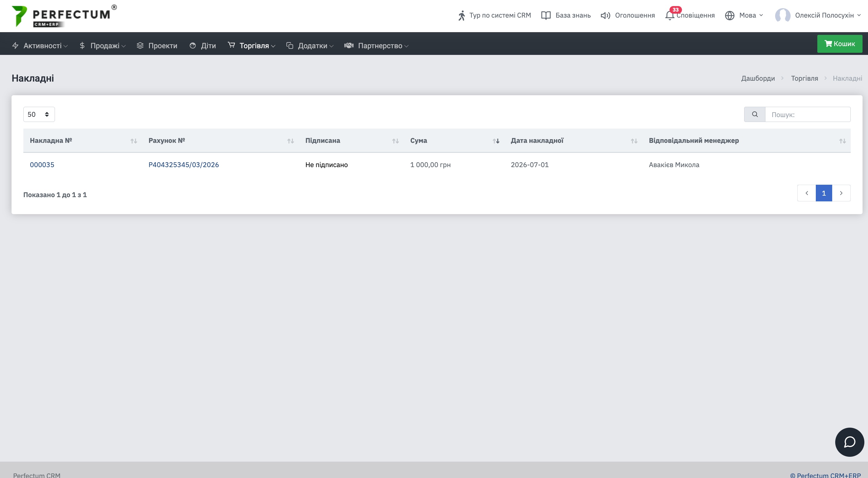Go to next page arrow
This screenshot has height=478, width=868.
click(x=841, y=193)
